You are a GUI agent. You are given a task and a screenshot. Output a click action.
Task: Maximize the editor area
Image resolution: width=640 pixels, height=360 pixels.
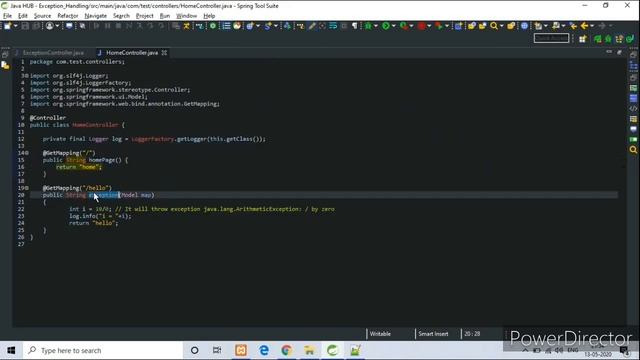tap(620, 52)
